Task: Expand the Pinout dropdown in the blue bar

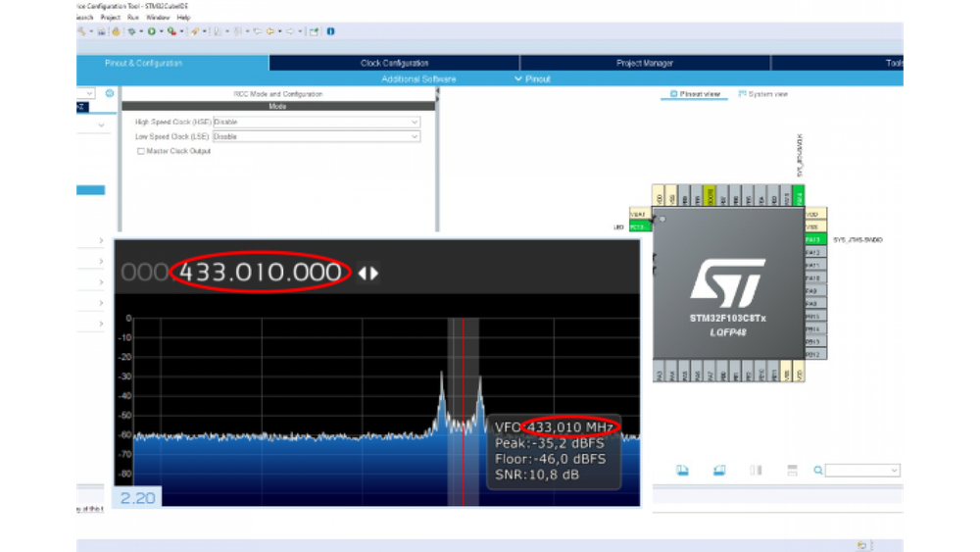Action: click(x=532, y=78)
